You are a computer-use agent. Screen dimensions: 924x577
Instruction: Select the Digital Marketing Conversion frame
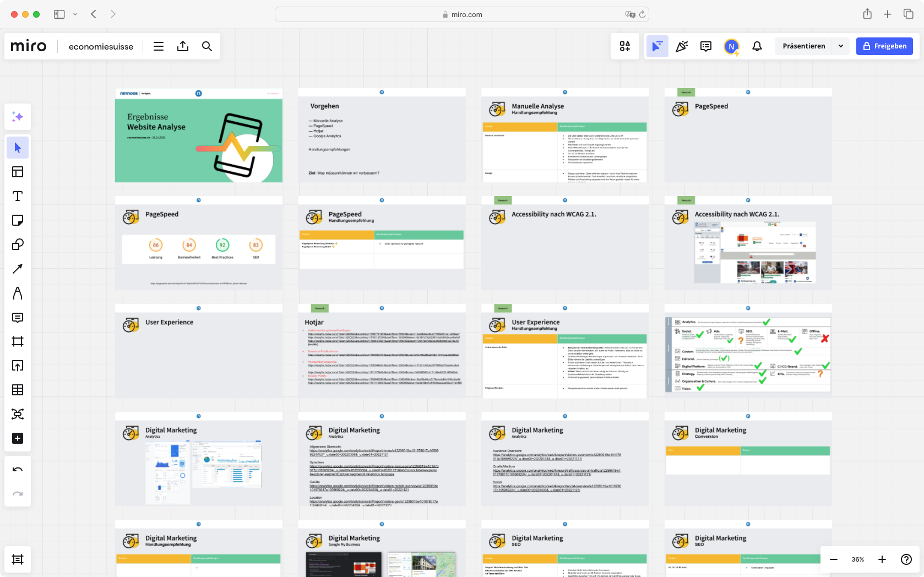coord(748,459)
